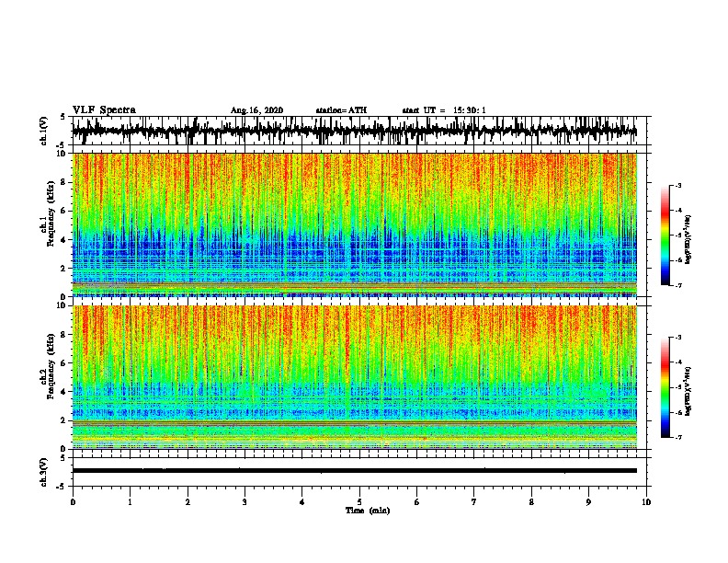This screenshot has height=563, width=728.
Task: Click the "2" minute tick on time axis
Action: pyautogui.click(x=188, y=502)
